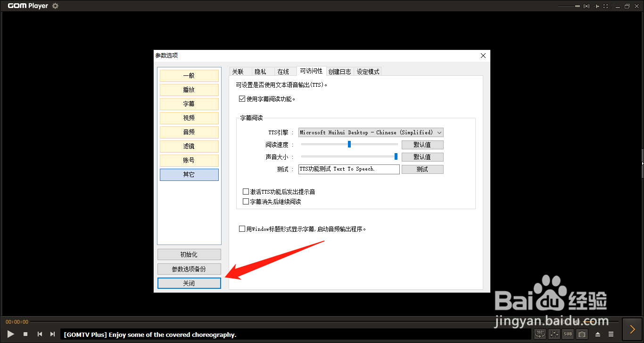
Task: Toggle fullscreen icon in title bar
Action: coord(607,6)
